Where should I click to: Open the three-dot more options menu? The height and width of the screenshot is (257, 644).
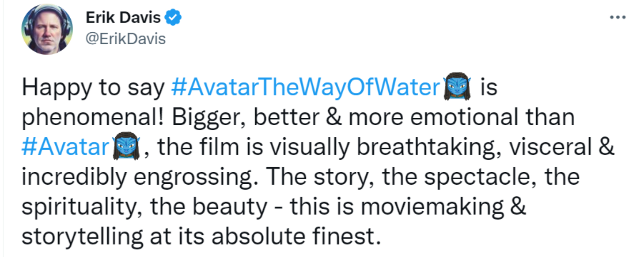[x=617, y=17]
